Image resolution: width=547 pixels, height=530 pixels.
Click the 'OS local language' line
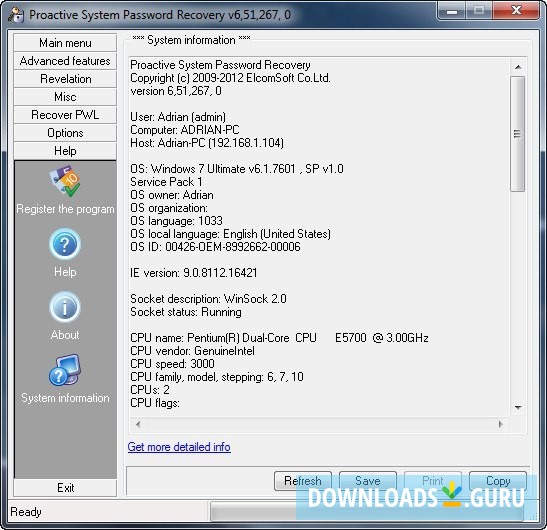point(230,234)
